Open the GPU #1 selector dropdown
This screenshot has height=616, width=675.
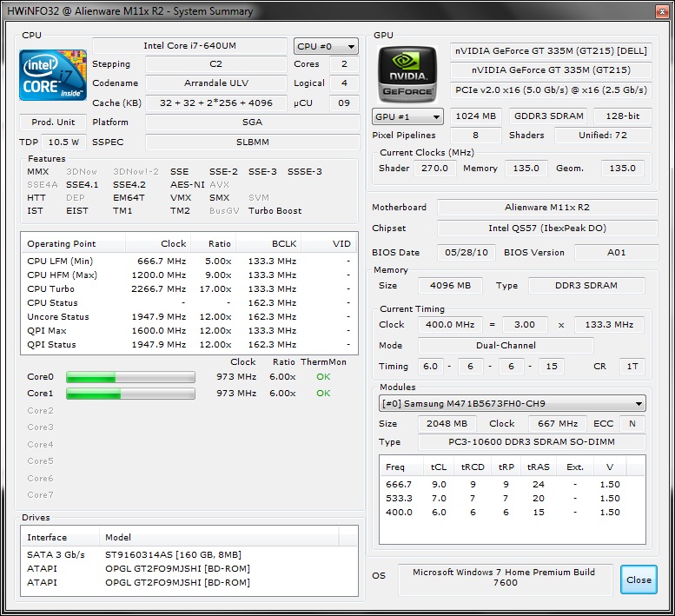(x=407, y=116)
